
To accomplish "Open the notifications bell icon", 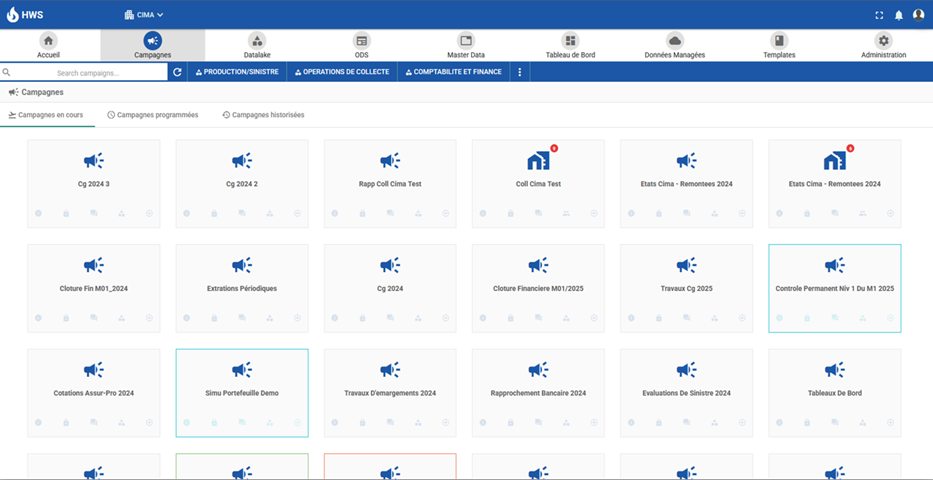I will tap(898, 15).
